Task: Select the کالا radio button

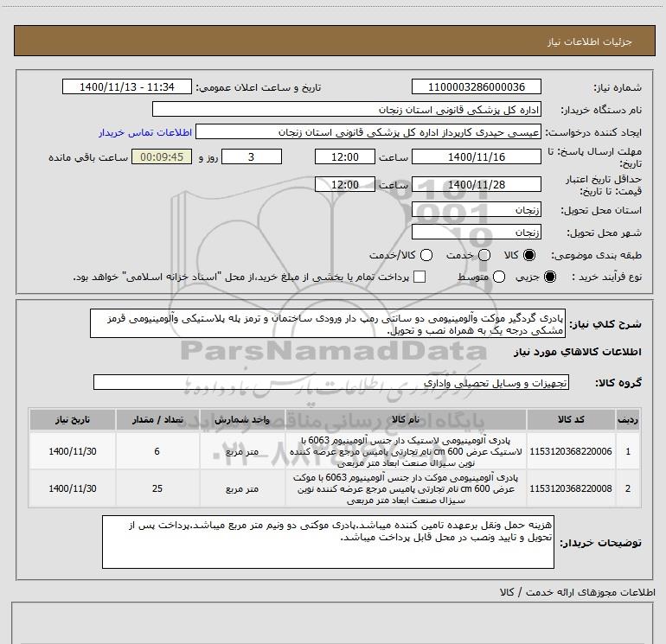Action: click(x=529, y=255)
